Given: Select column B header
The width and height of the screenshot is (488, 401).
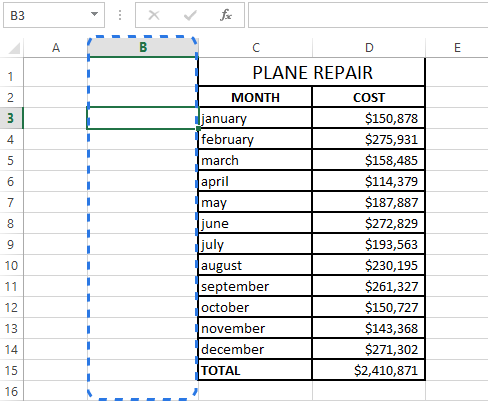Looking at the screenshot, I should [x=143, y=48].
